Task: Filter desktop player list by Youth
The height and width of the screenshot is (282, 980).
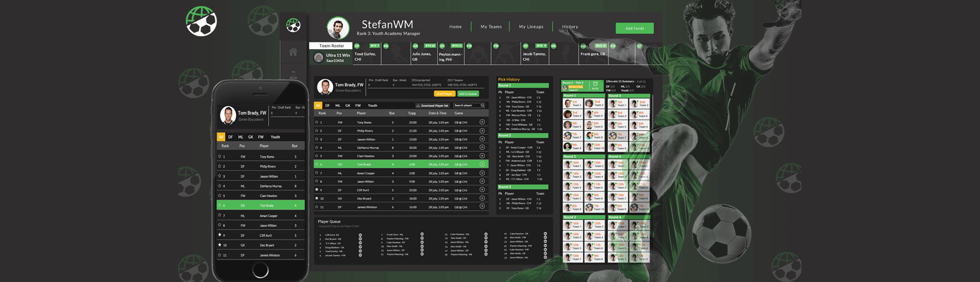Action: 373,105
